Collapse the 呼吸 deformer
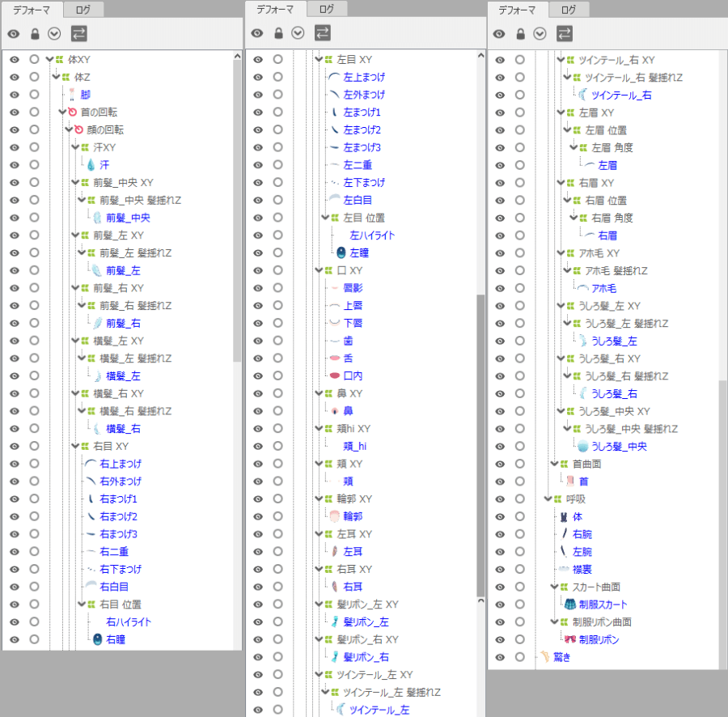The image size is (728, 717). 548,499
